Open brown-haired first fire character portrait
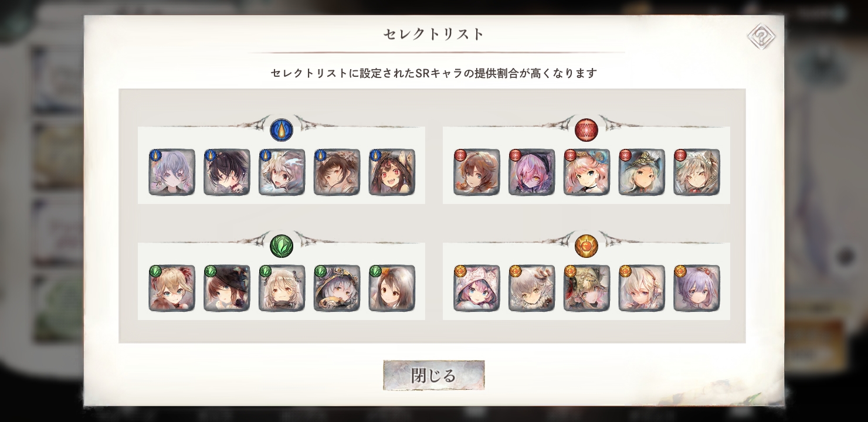 pyautogui.click(x=477, y=172)
